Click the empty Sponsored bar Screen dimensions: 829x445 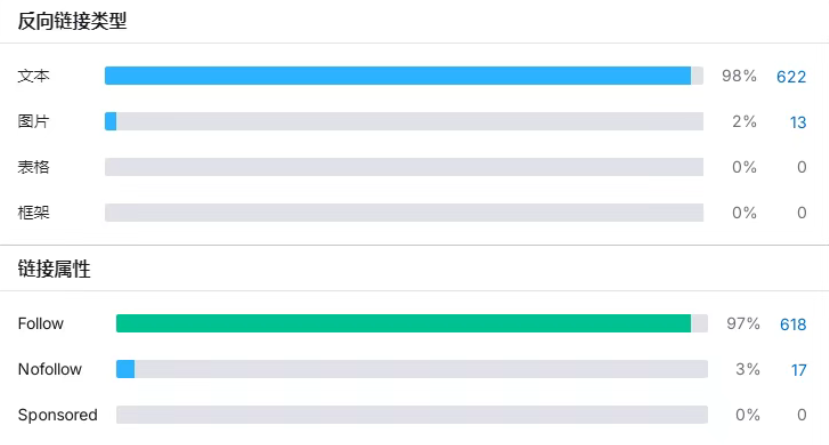coord(412,415)
